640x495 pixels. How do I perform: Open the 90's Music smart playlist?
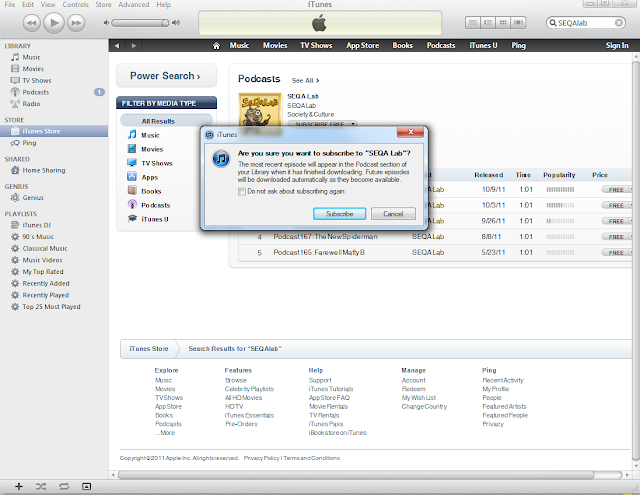(38, 237)
